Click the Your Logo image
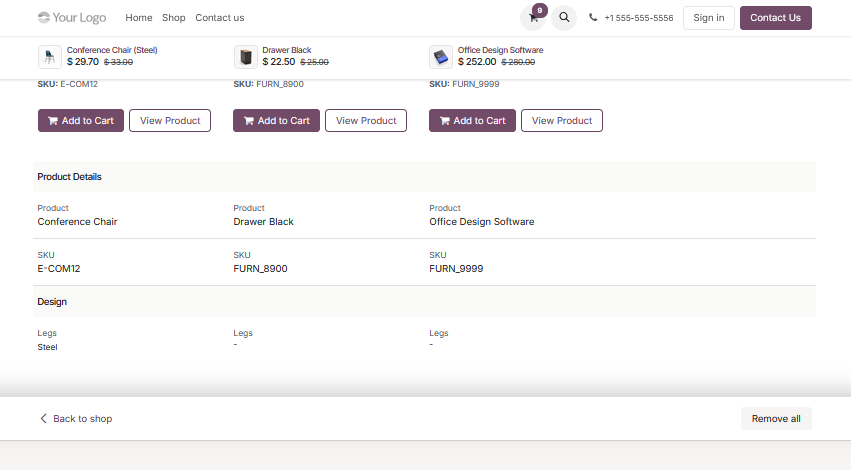 pos(72,18)
